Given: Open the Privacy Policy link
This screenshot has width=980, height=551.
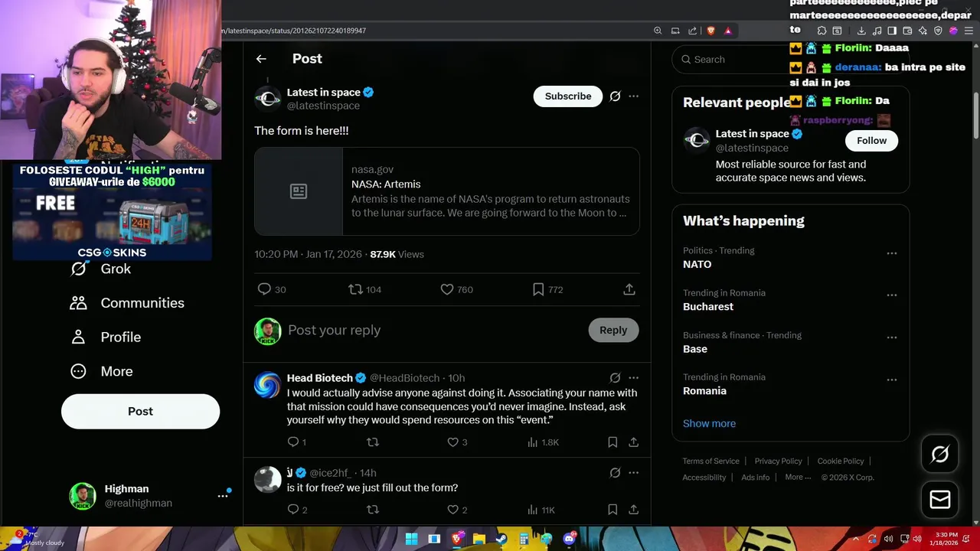Looking at the screenshot, I should pyautogui.click(x=778, y=461).
